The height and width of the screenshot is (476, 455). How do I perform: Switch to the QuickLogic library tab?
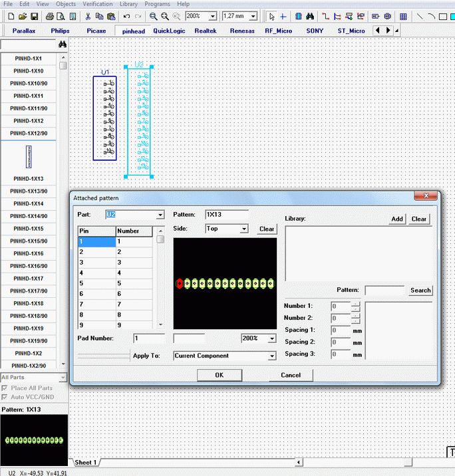(170, 31)
